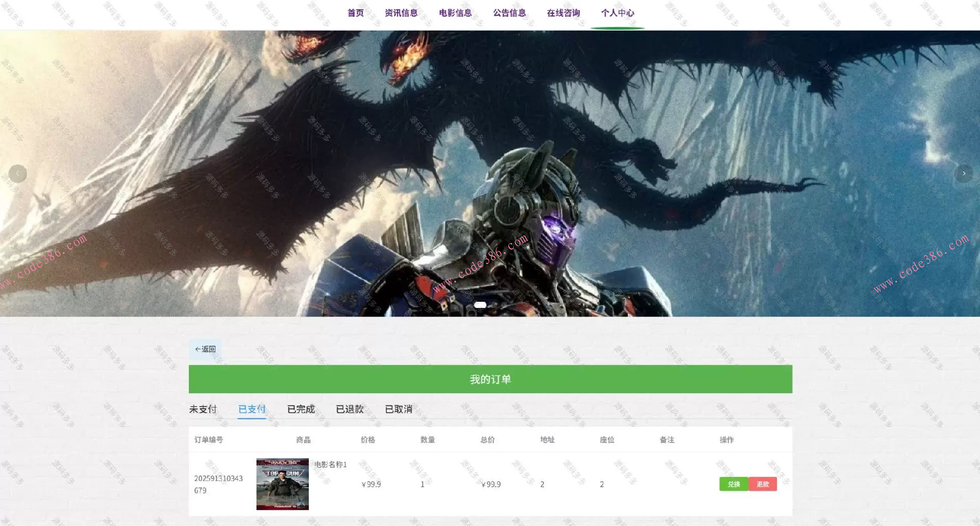The height and width of the screenshot is (526, 980).
Task: Go to 电影信息 in the navigation bar
Action: pyautogui.click(x=454, y=13)
